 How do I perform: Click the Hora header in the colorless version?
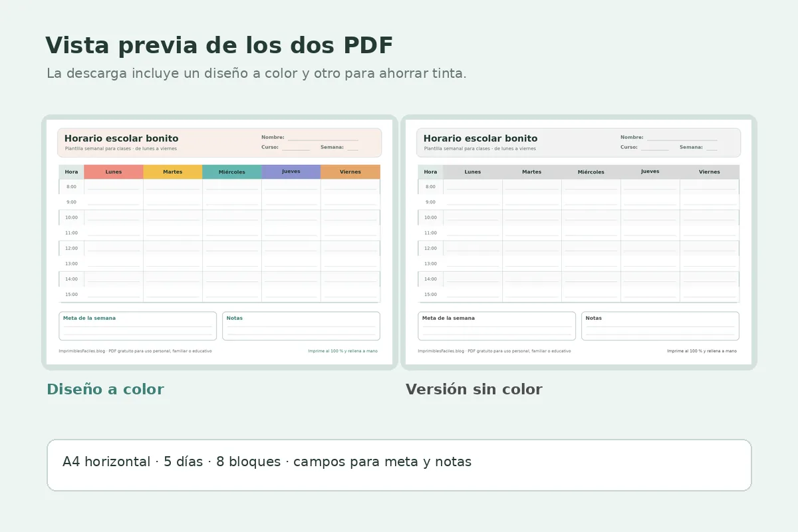coord(430,172)
